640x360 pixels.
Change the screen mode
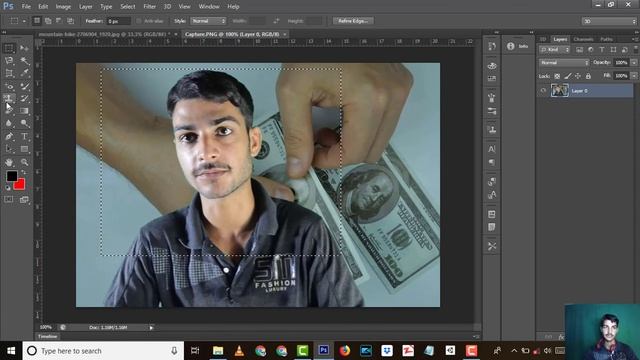coord(24,199)
